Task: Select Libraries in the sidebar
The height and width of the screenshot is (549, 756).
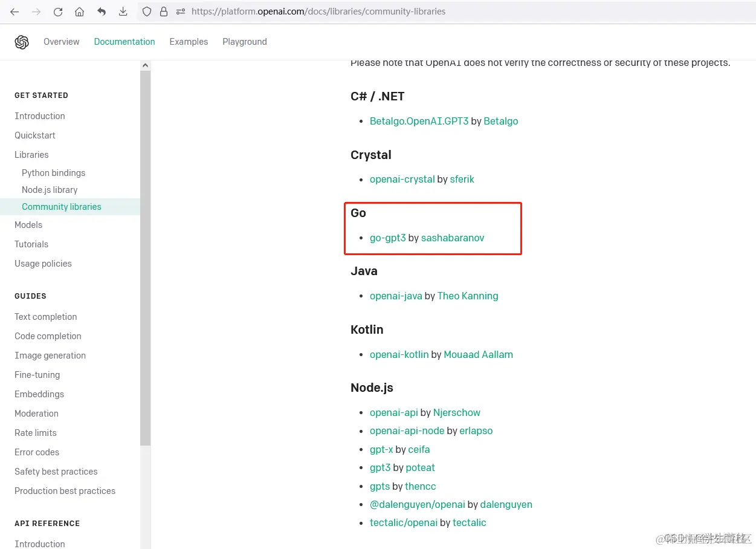Action: (x=31, y=155)
